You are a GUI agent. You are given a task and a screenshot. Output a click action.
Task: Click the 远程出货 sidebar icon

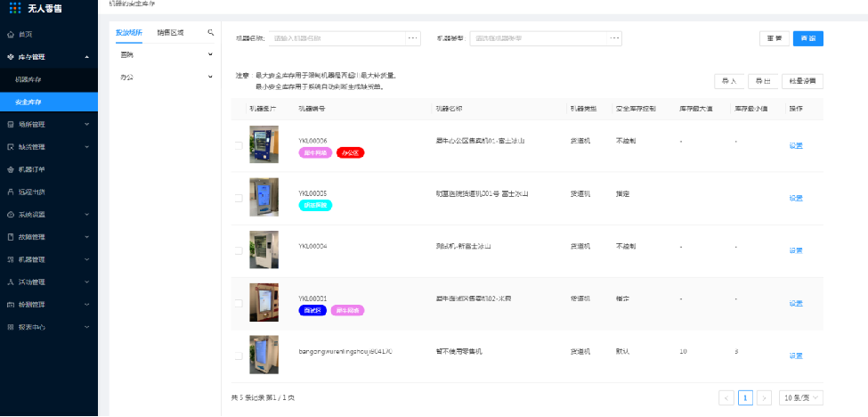click(x=11, y=192)
